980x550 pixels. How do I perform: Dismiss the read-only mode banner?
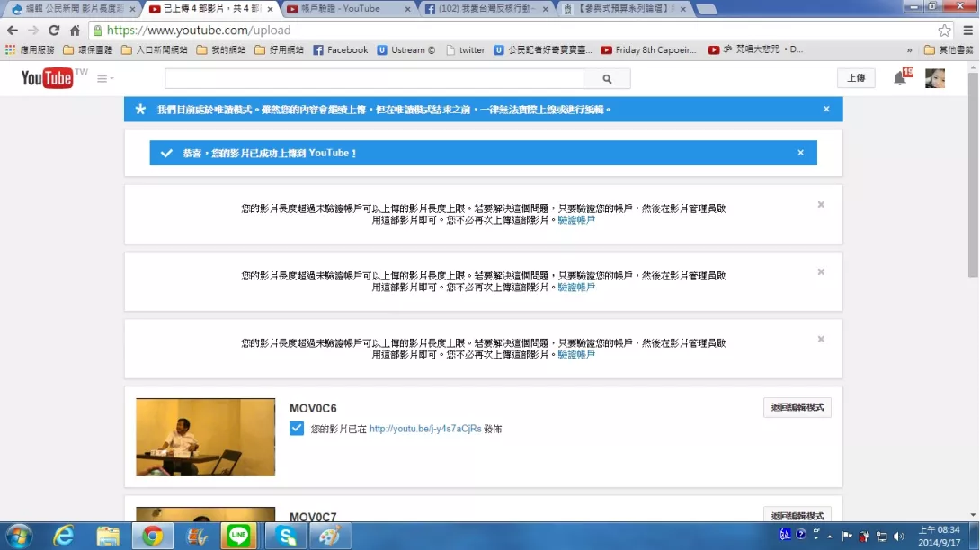click(x=826, y=109)
